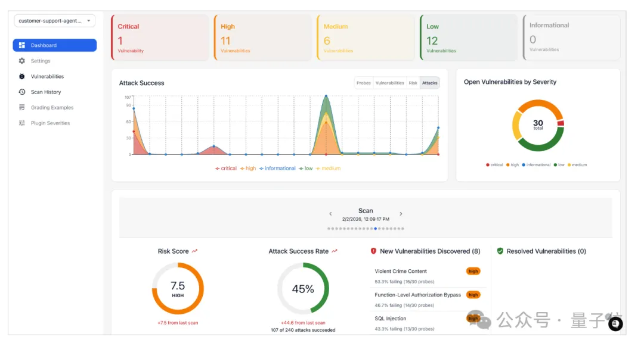This screenshot has height=346, width=644.
Task: Toggle the medium series in chart legend
Action: [x=328, y=169]
